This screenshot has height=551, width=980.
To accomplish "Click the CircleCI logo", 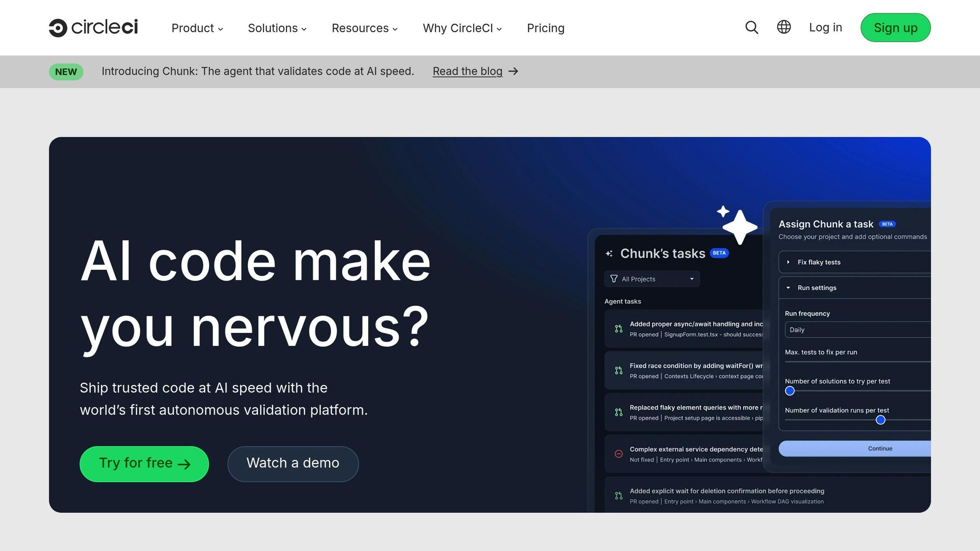I will pyautogui.click(x=93, y=27).
